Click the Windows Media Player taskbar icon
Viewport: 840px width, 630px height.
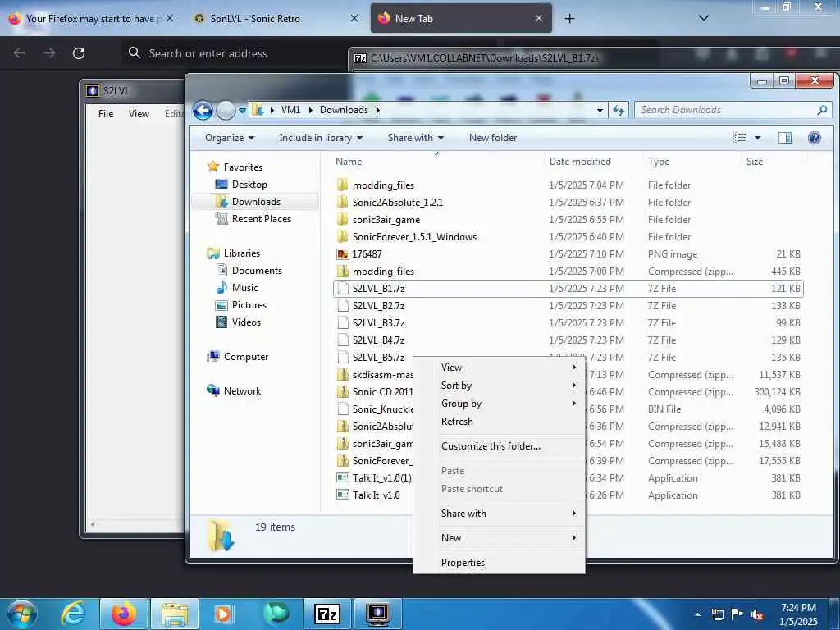(x=223, y=614)
